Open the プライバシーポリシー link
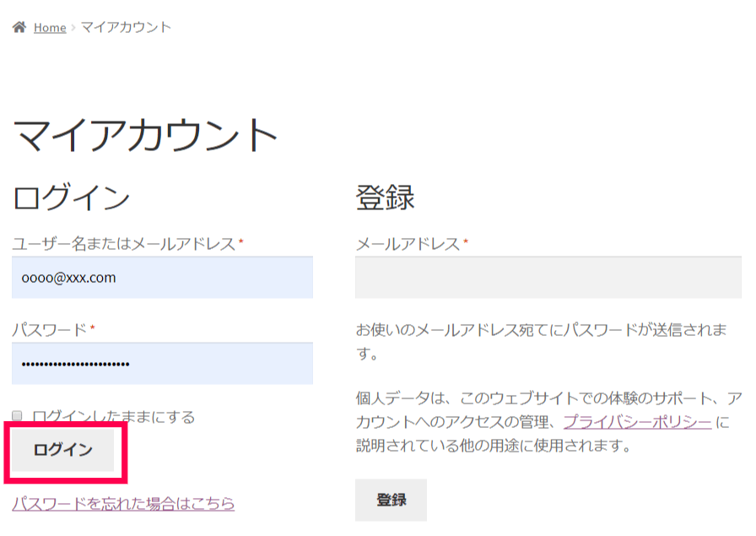Image resolution: width=756 pixels, height=536 pixels. coord(637,422)
